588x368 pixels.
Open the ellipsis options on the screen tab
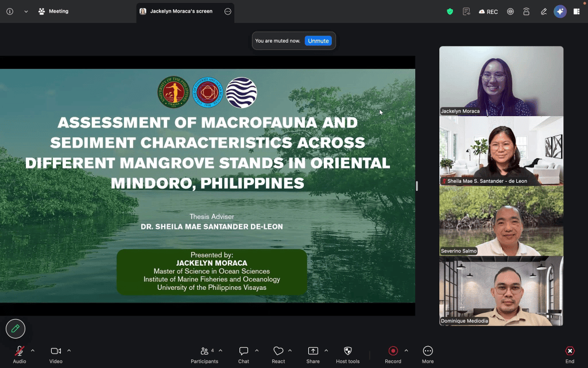click(227, 11)
